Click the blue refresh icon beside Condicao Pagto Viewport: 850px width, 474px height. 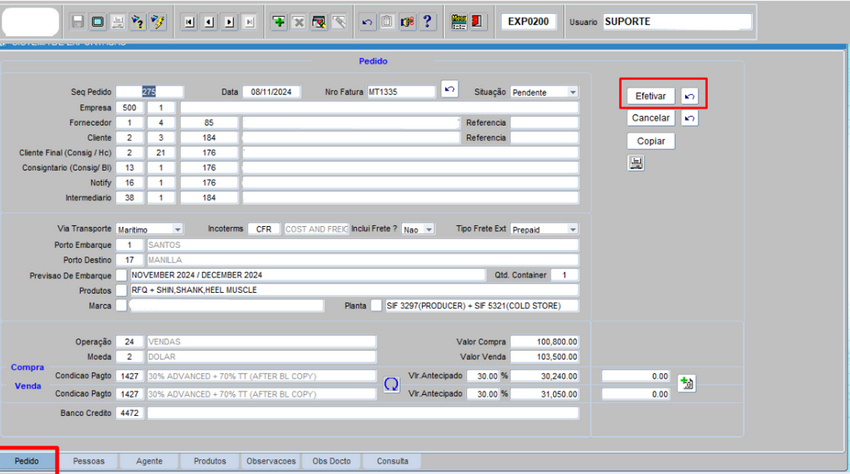coord(392,383)
